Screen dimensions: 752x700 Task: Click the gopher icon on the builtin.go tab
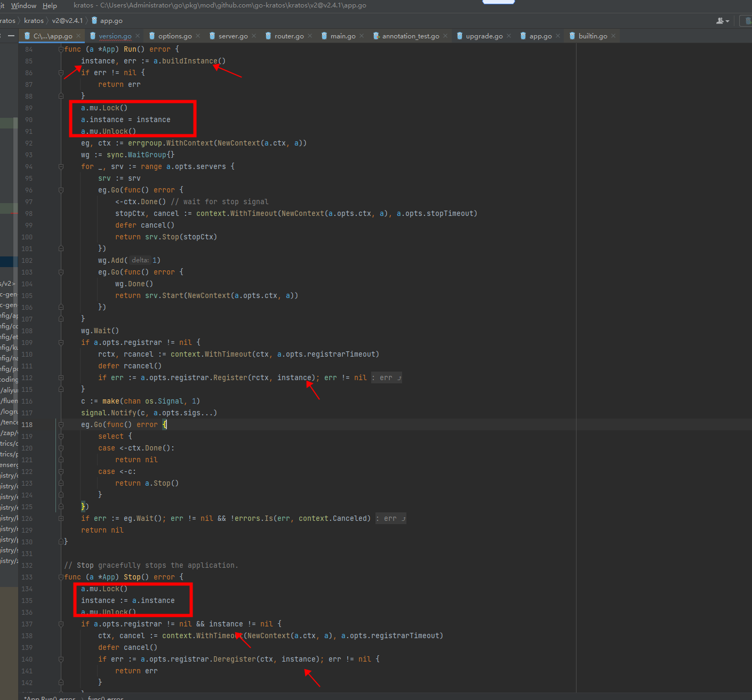tap(572, 36)
